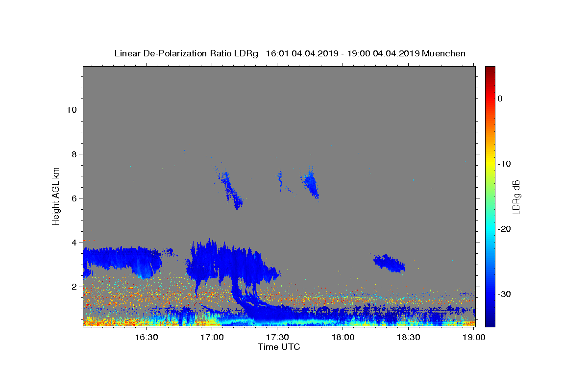588x392 pixels.
Task: Click the 'LDRg dB' colorbar label
Action: tap(515, 196)
